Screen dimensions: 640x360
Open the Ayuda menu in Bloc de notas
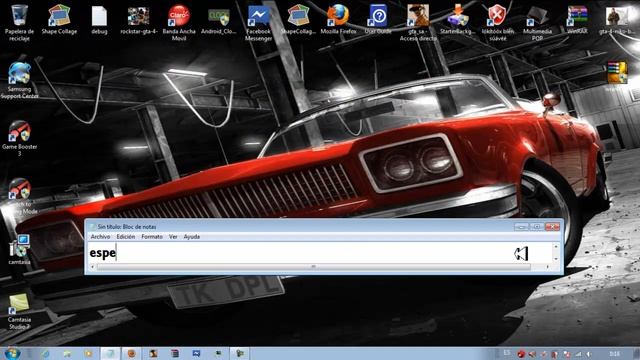coord(191,237)
